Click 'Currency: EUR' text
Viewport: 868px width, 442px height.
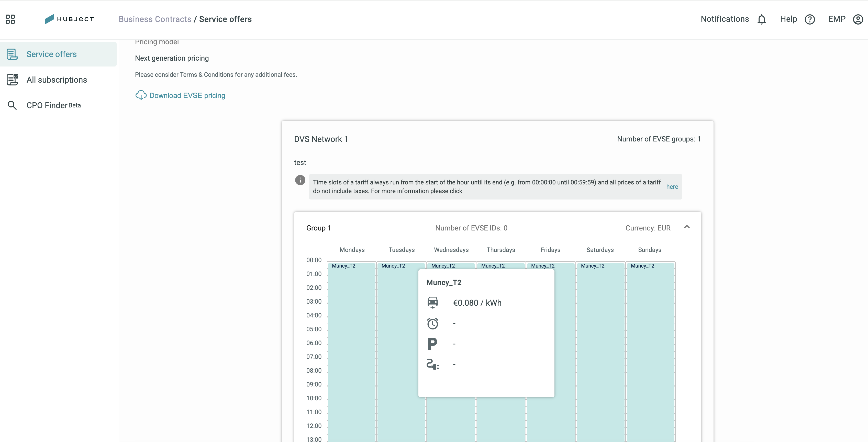(x=648, y=228)
